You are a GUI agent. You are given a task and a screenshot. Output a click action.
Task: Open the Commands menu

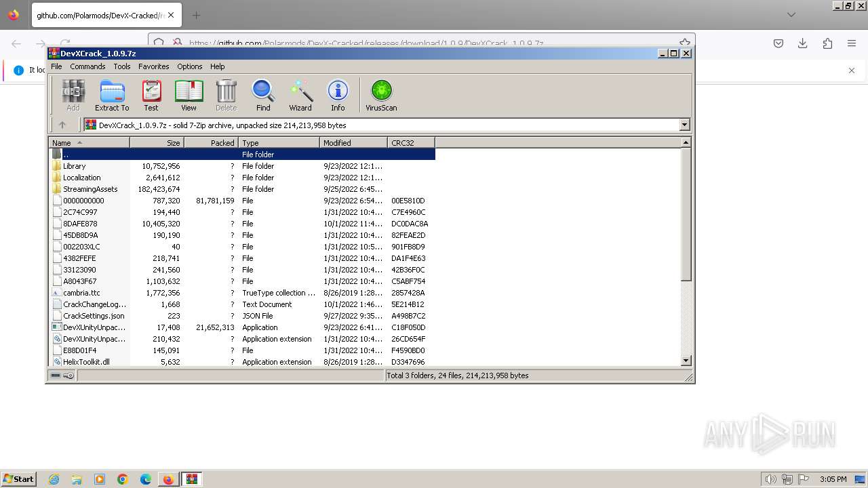click(x=87, y=66)
